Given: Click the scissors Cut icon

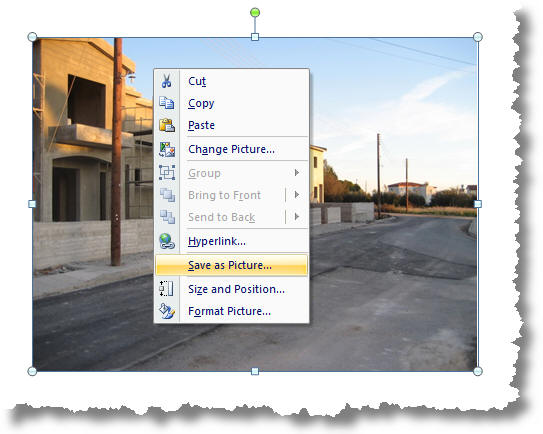Looking at the screenshot, I should 167,81.
